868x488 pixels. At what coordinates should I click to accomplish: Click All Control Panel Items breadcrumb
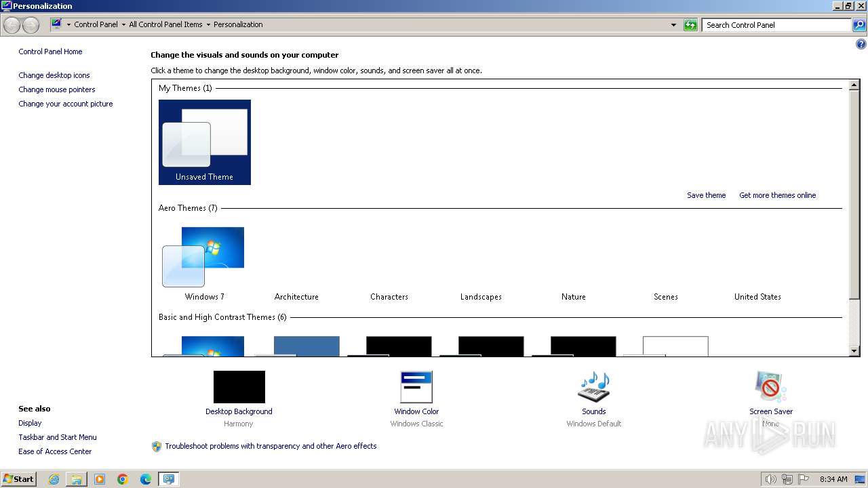165,24
